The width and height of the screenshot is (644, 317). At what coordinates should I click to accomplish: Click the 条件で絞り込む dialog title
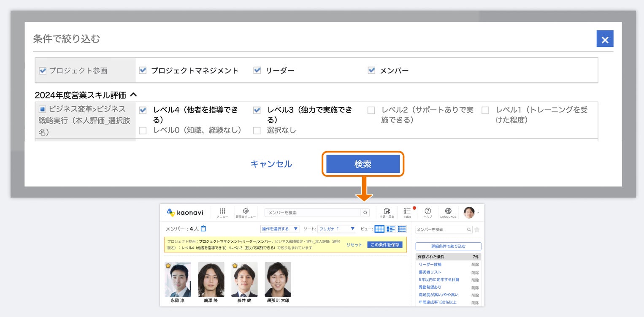pos(67,39)
